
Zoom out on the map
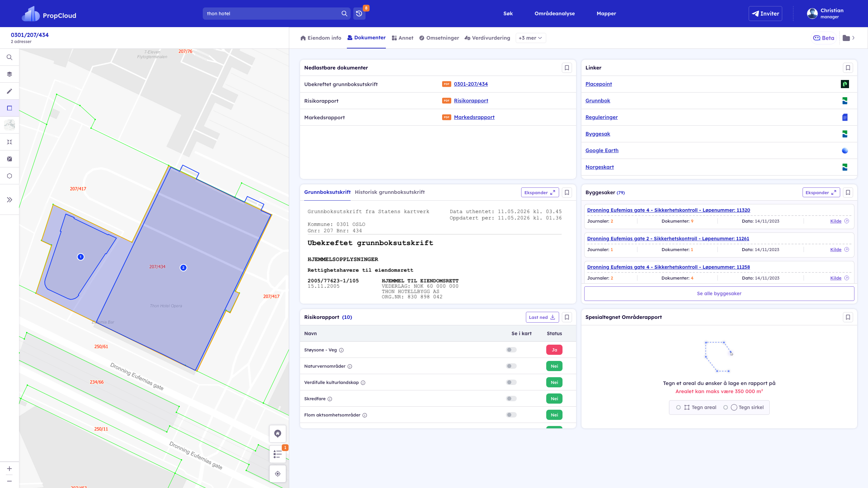[9, 481]
